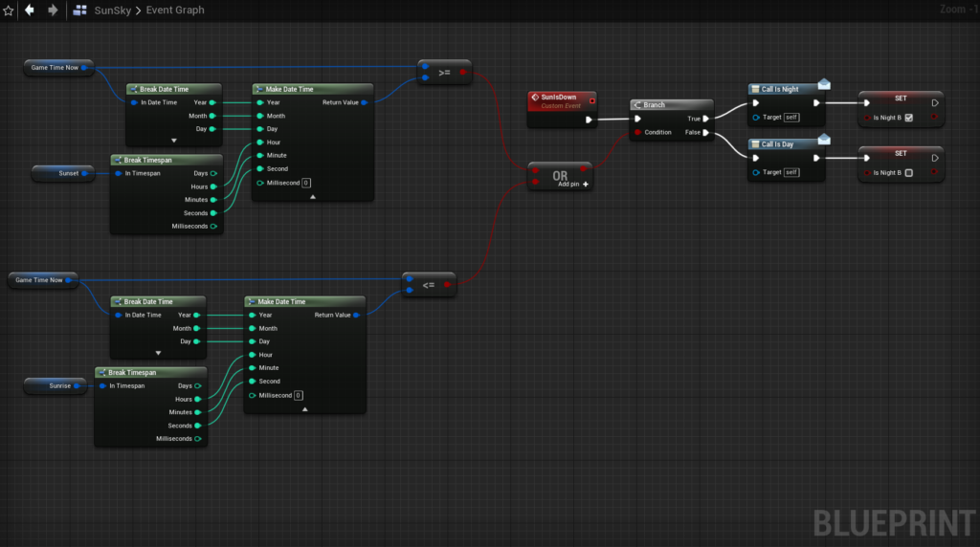Select the Call Is Night node header
This screenshot has height=547, width=980.
coord(785,89)
